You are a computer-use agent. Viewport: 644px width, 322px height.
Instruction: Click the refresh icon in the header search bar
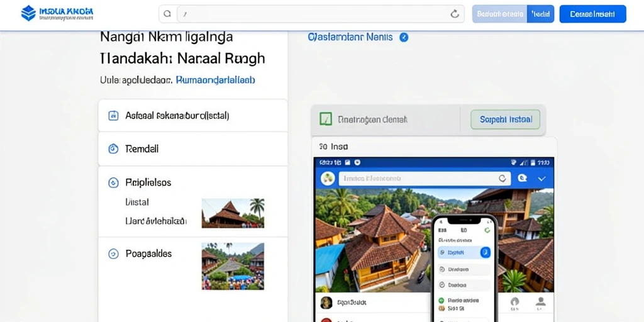(x=455, y=14)
